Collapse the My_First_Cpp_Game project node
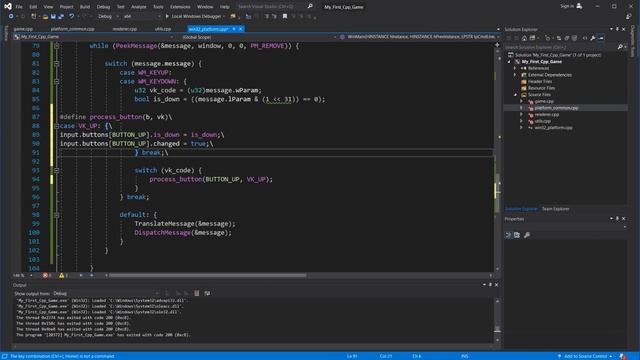This screenshot has height=360, width=640. (509, 62)
